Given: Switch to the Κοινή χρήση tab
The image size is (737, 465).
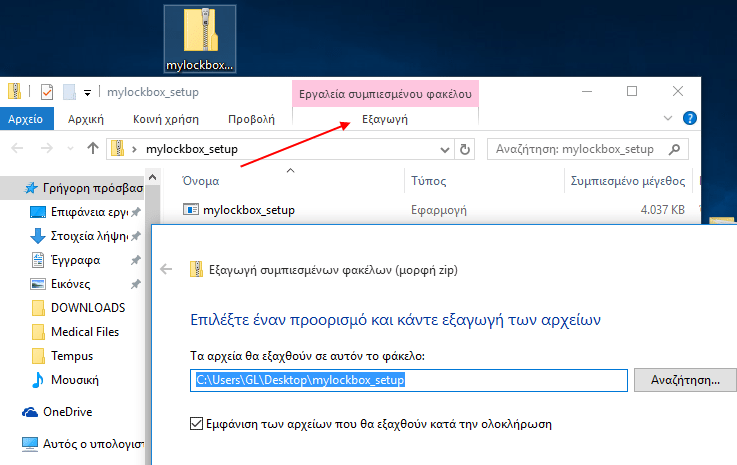Looking at the screenshot, I should [165, 119].
